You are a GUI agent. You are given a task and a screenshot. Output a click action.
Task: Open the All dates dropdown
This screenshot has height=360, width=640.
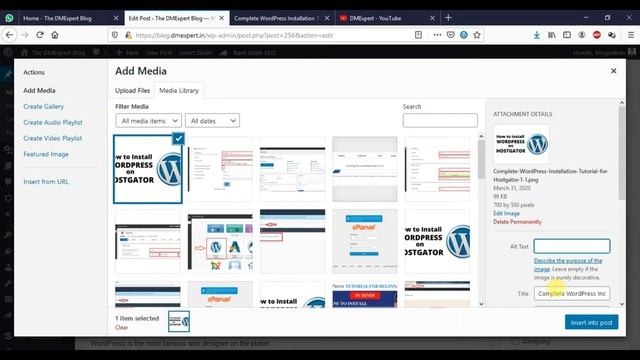coord(212,121)
